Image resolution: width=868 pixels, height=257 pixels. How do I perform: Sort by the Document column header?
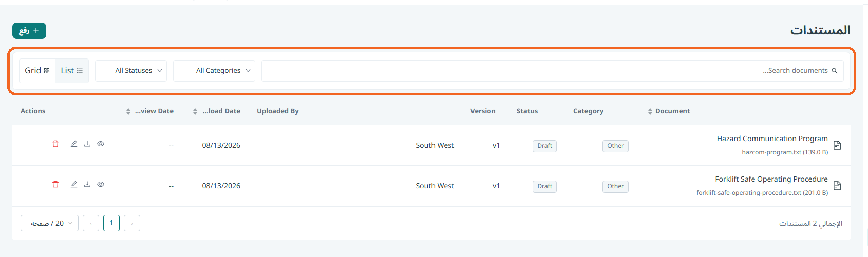coord(669,111)
